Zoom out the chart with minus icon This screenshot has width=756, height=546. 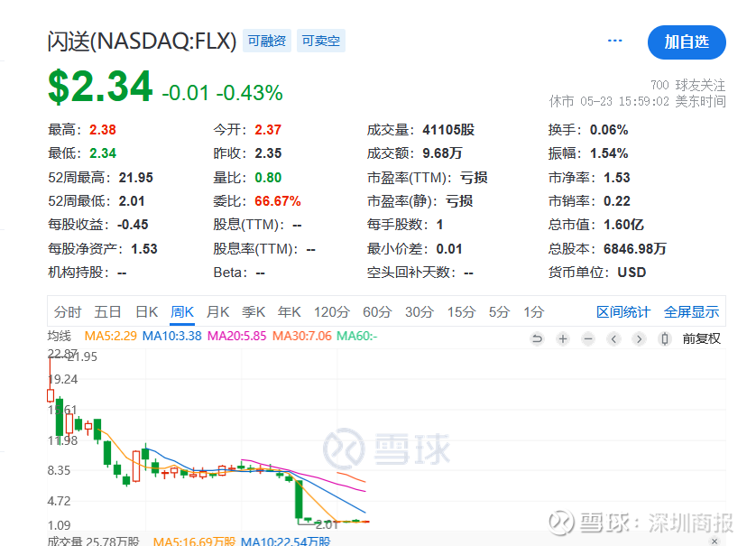coord(588,339)
